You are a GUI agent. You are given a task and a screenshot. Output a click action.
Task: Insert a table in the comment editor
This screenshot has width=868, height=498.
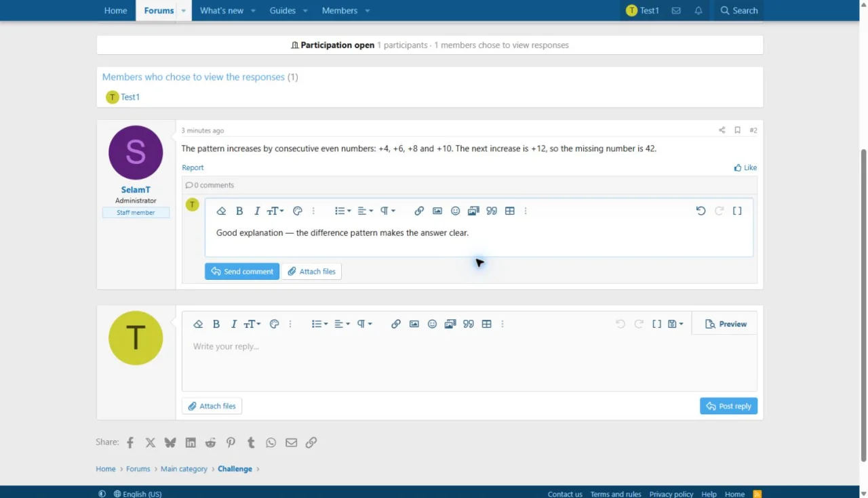tap(510, 211)
